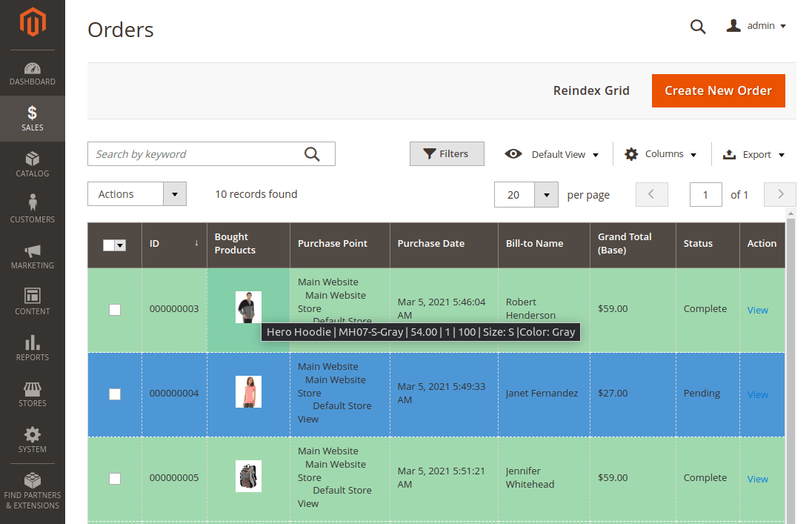Select the Reports sidebar icon
The image size is (812, 524).
33,348
